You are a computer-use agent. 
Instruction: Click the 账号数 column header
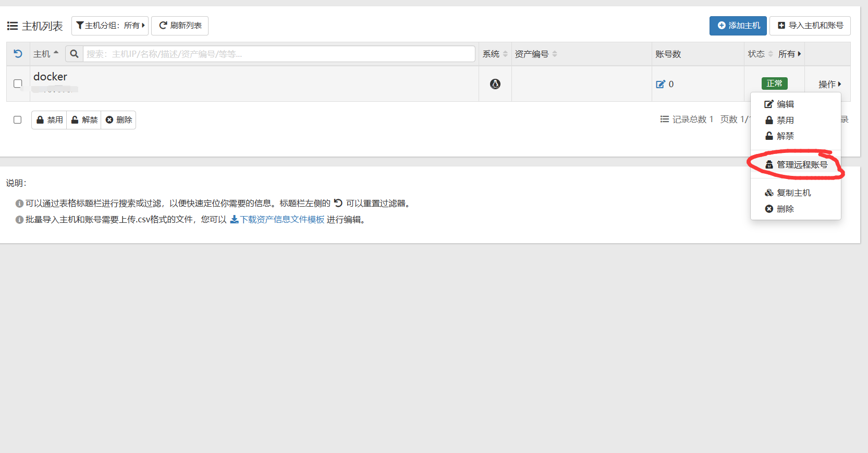[668, 54]
